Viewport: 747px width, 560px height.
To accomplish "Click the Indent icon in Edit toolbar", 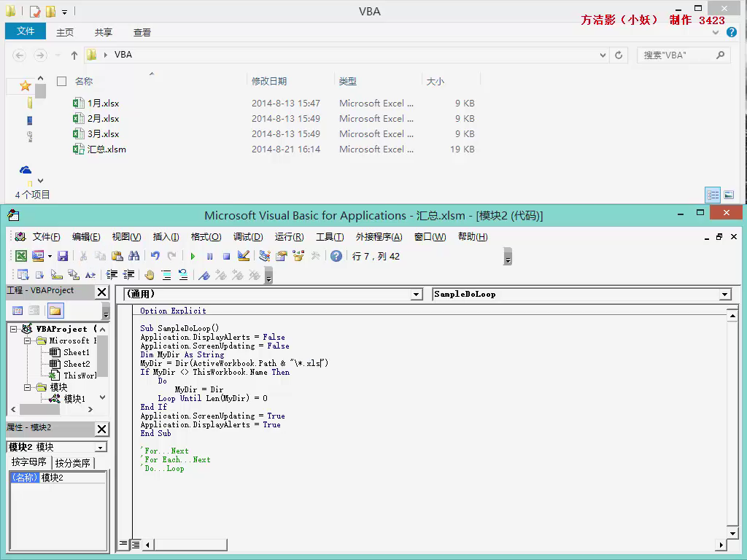I will (112, 275).
